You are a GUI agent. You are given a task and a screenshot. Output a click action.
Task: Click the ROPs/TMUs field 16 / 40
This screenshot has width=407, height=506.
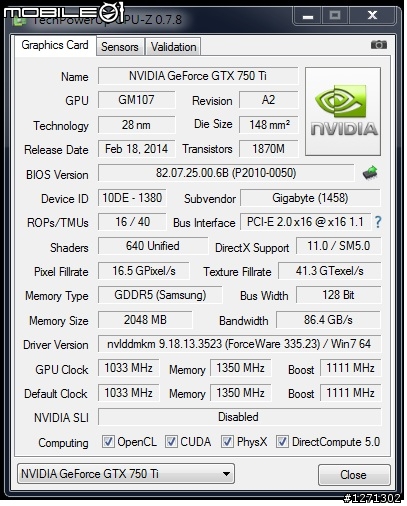132,222
